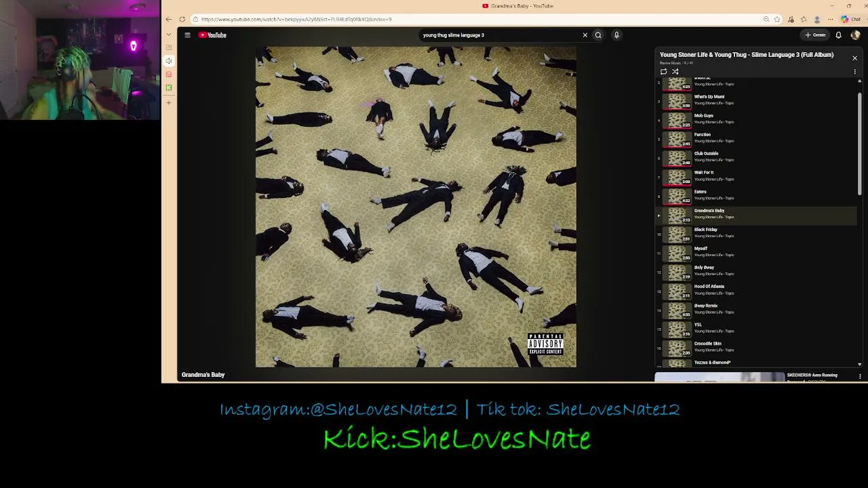Select the "Myself" playlist track
This screenshot has width=868, height=488.
pyautogui.click(x=756, y=253)
